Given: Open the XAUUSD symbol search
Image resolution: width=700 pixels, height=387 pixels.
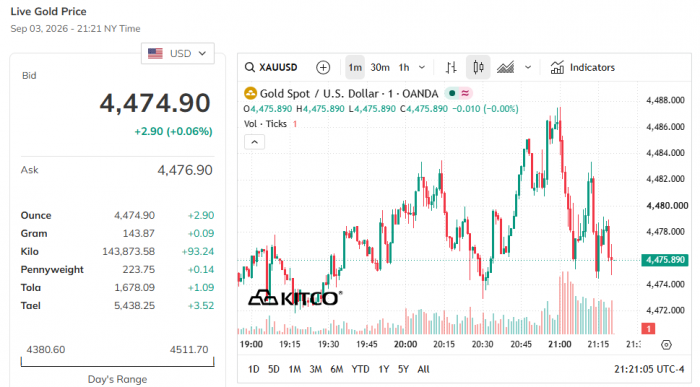Looking at the screenshot, I should pyautogui.click(x=271, y=67).
